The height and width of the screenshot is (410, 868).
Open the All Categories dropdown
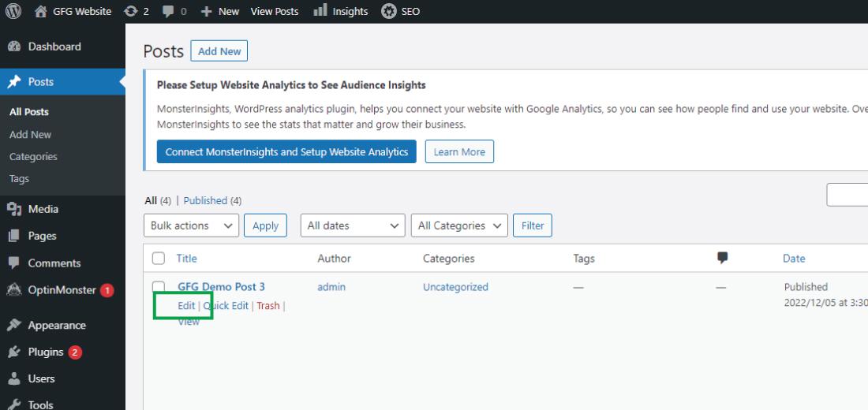coord(459,225)
